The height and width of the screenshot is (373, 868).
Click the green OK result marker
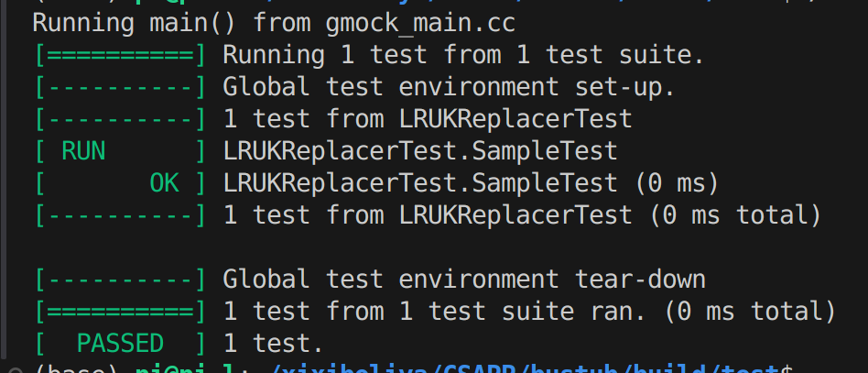(x=165, y=183)
